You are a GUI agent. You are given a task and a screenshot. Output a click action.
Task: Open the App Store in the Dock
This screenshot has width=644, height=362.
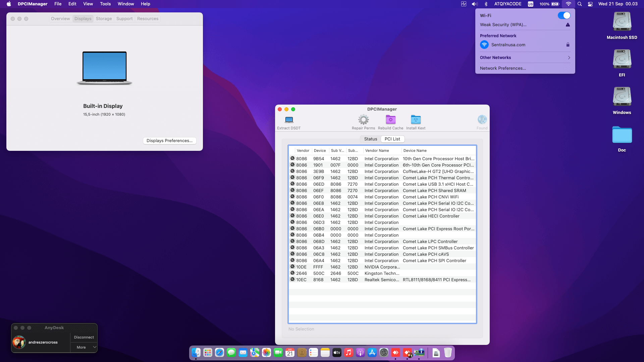[x=372, y=353]
